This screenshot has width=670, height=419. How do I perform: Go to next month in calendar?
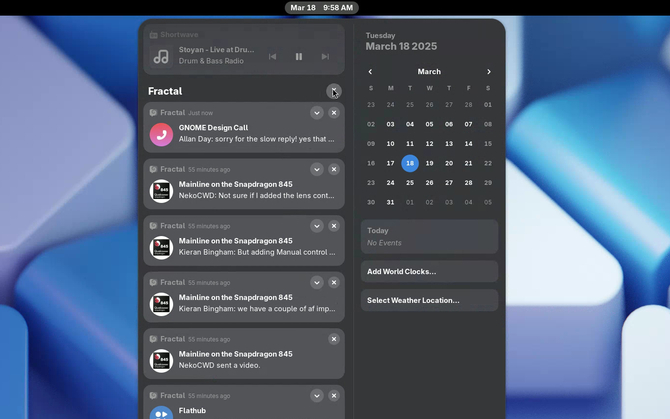(x=489, y=72)
